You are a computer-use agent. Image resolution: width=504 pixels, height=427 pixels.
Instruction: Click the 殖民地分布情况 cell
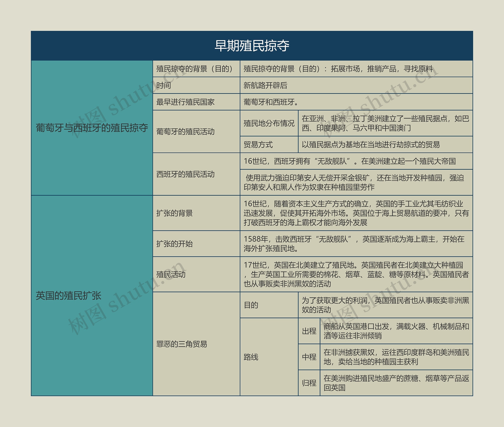coord(269,123)
